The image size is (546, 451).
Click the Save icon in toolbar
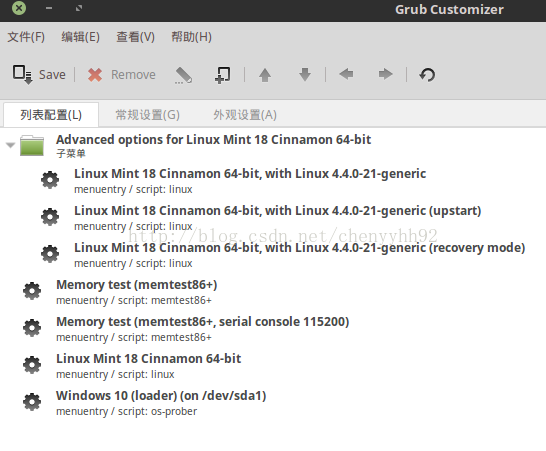point(23,75)
